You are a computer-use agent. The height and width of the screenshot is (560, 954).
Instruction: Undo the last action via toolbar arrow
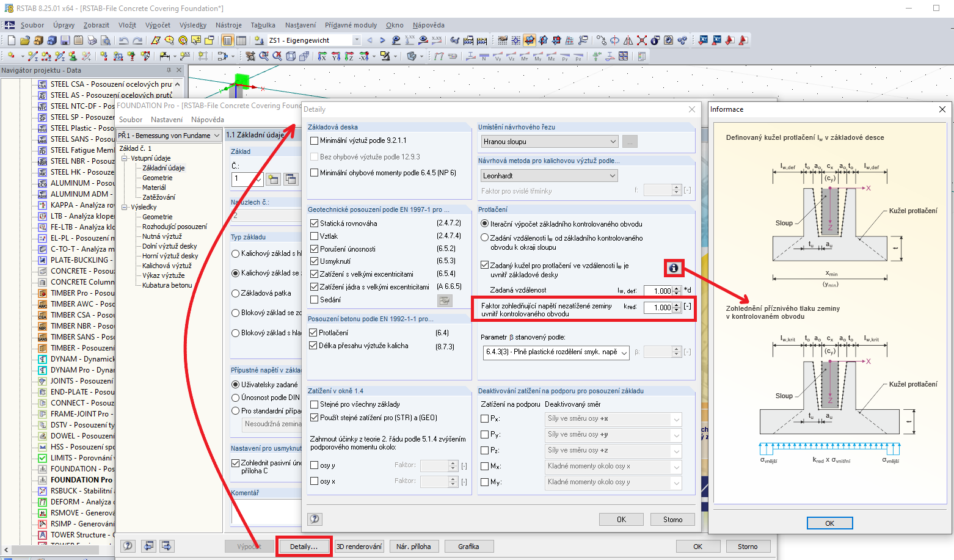[x=124, y=40]
